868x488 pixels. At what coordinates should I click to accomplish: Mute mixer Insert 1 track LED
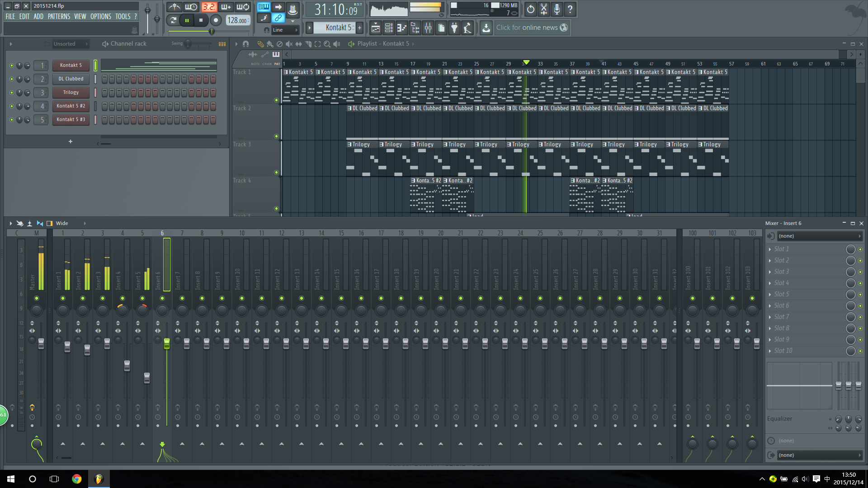coord(63,298)
